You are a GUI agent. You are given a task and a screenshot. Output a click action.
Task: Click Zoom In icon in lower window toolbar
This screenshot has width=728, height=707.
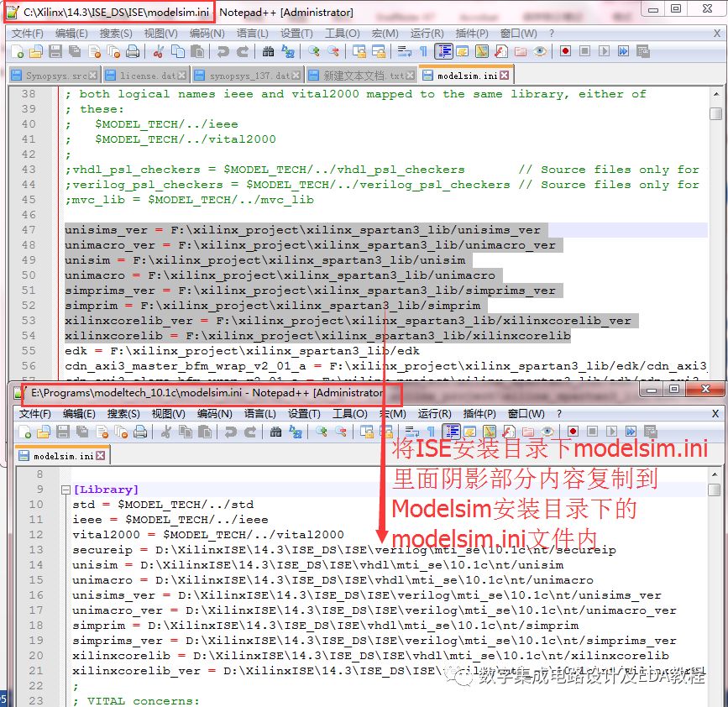pos(321,432)
